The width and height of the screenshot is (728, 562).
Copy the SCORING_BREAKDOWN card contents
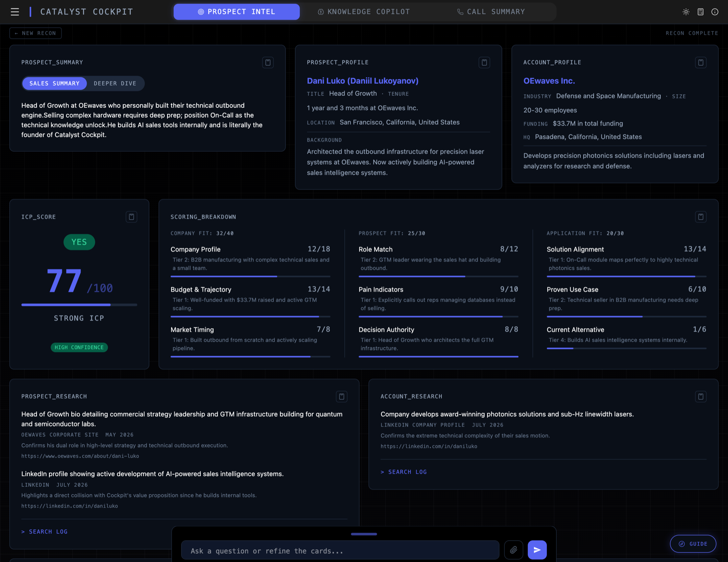(701, 217)
